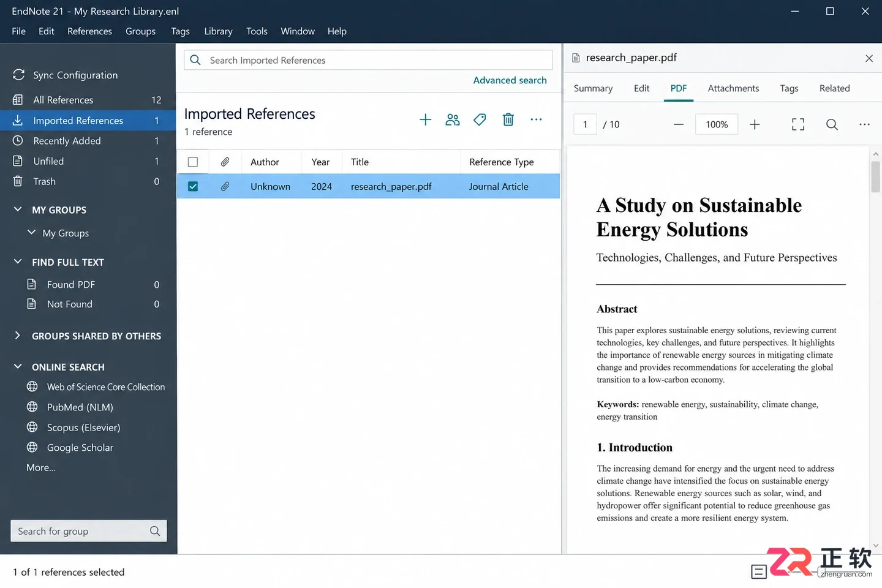
Task: Open the Advanced search link
Action: pos(510,80)
